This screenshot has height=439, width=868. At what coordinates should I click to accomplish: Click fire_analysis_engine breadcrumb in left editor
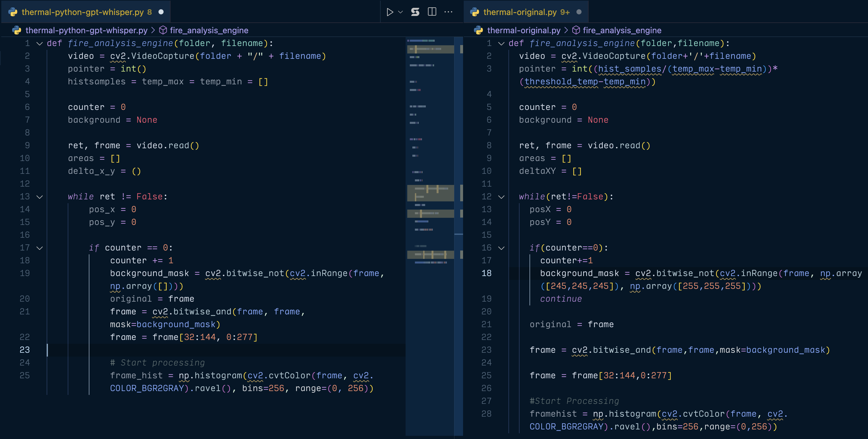coord(209,30)
